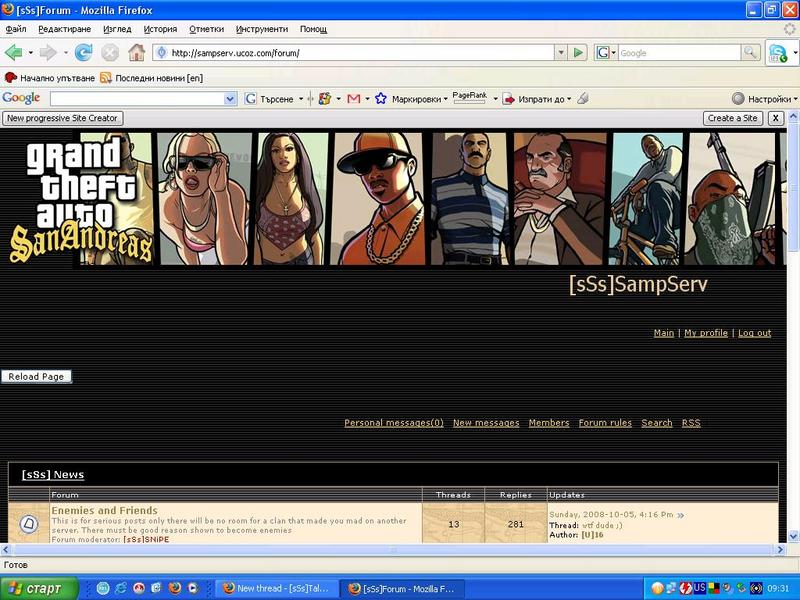Launch Firefox from the Quick Launch bar
This screenshot has width=800, height=600.
[x=175, y=588]
